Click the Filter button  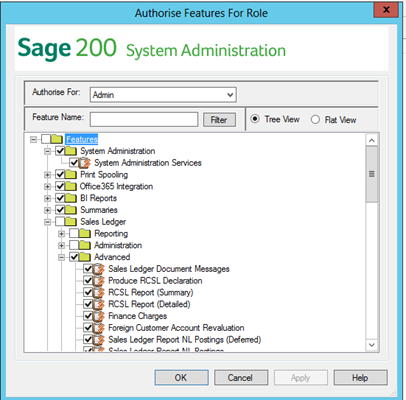coord(219,120)
